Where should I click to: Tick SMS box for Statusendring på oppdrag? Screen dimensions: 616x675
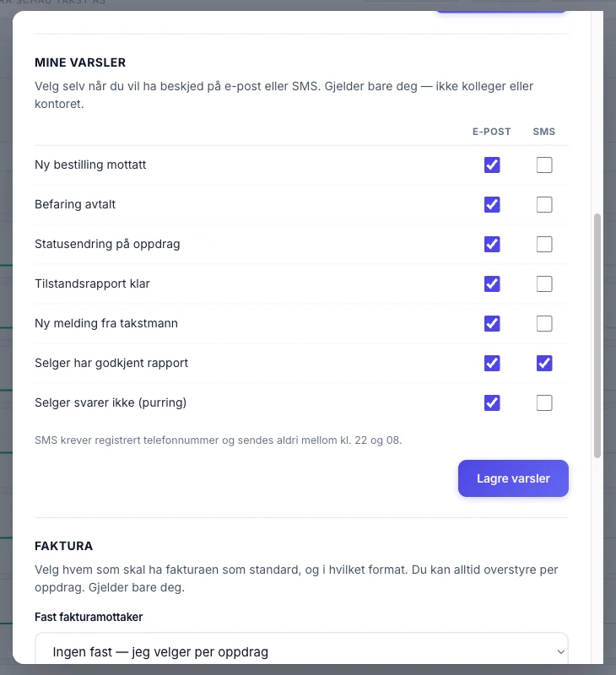544,244
